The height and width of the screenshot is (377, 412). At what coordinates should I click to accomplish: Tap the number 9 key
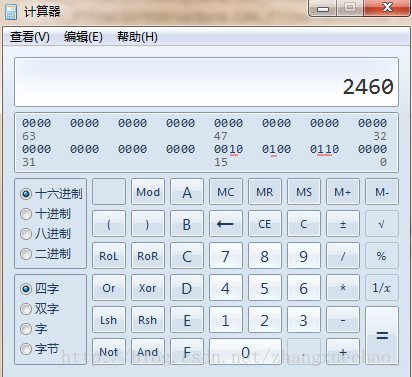click(x=304, y=256)
